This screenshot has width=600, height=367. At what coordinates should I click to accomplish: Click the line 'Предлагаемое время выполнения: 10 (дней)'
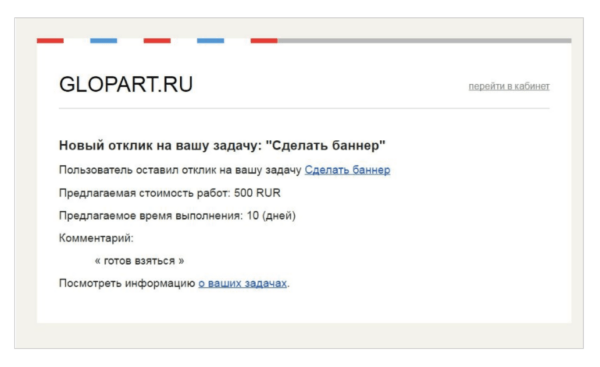click(177, 215)
